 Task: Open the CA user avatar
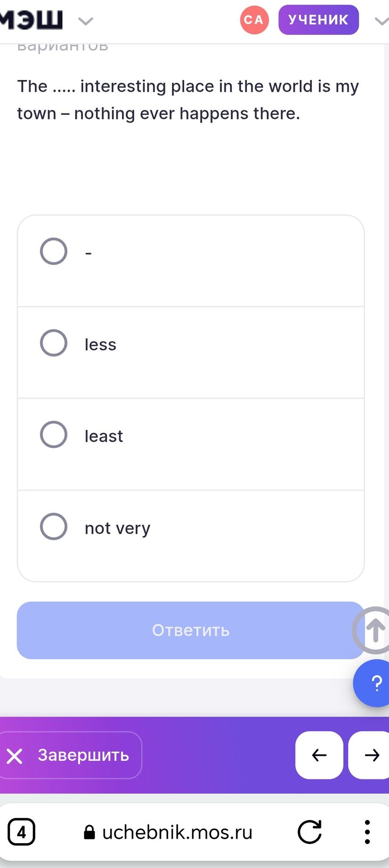[254, 20]
